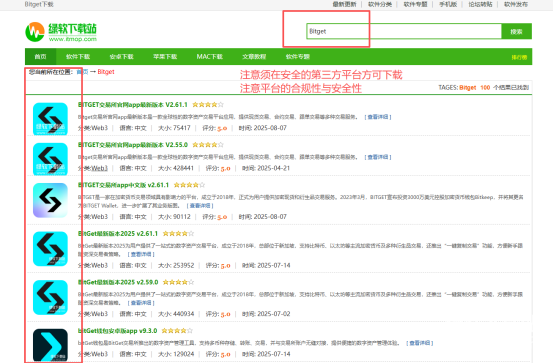Click the orange Bitget tag next to TAGES
The width and height of the screenshot is (554, 364).
pyautogui.click(x=467, y=87)
